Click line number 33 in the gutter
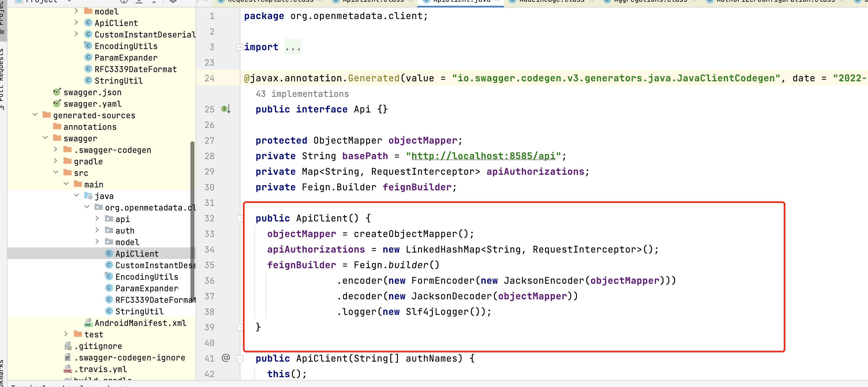This screenshot has width=868, height=387. 209,234
